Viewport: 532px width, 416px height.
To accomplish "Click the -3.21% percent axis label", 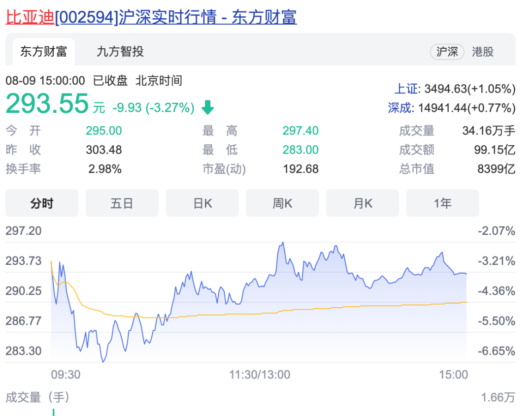I will click(x=497, y=261).
